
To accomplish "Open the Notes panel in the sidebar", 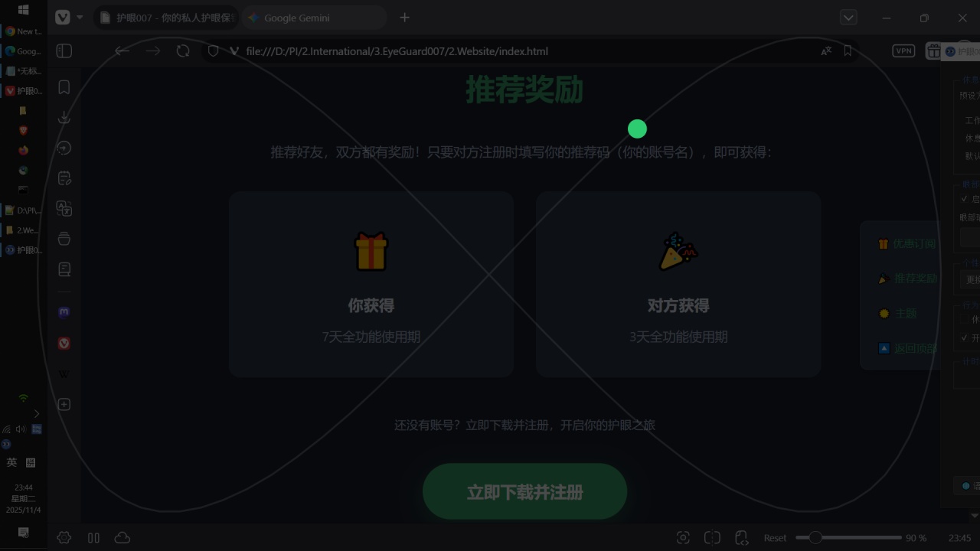I will coord(64,178).
